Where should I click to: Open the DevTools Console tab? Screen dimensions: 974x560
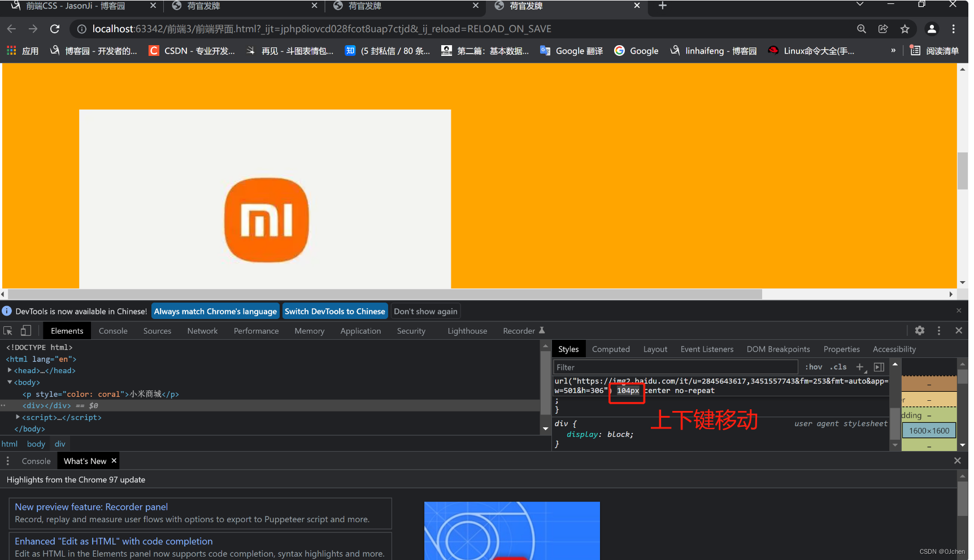[x=113, y=331]
